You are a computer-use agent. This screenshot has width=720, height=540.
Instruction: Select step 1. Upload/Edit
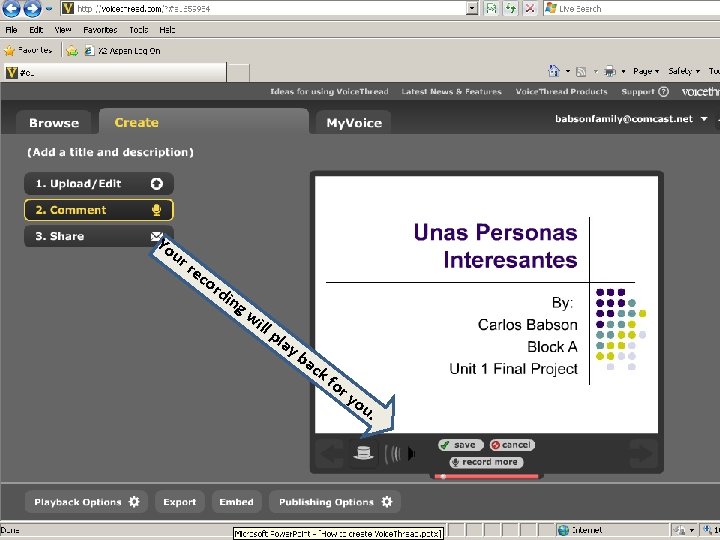[x=99, y=184]
